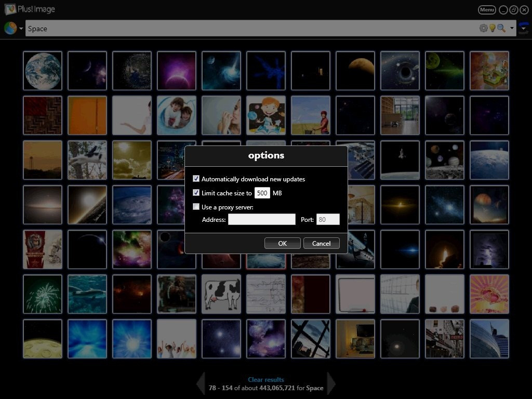Click the yellow lightbulb icon
The width and height of the screenshot is (532, 399).
(493, 28)
